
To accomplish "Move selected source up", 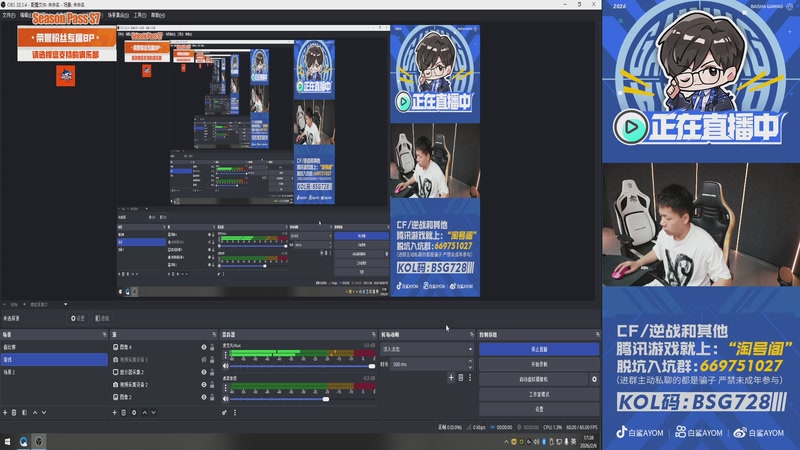I will click(x=145, y=412).
